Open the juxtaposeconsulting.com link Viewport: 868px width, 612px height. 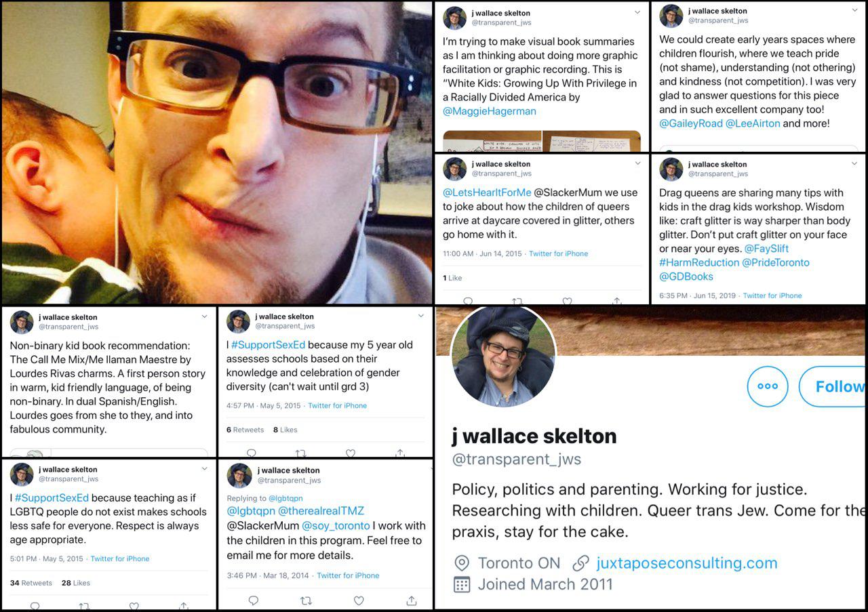[x=686, y=563]
